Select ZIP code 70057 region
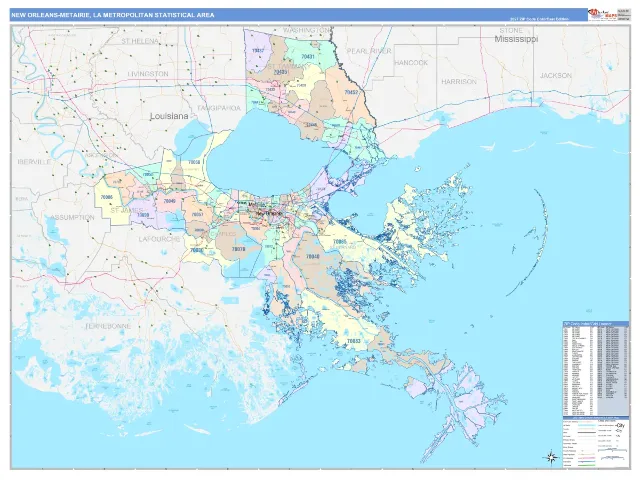 click(x=197, y=214)
